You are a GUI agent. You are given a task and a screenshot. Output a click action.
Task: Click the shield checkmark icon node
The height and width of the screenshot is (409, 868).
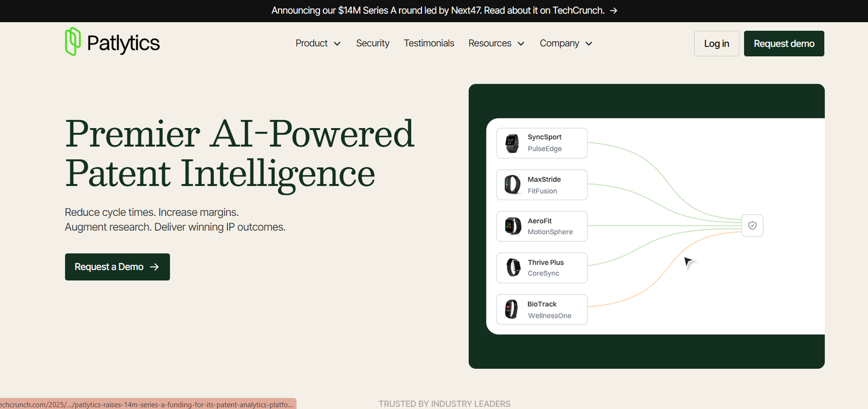(752, 226)
